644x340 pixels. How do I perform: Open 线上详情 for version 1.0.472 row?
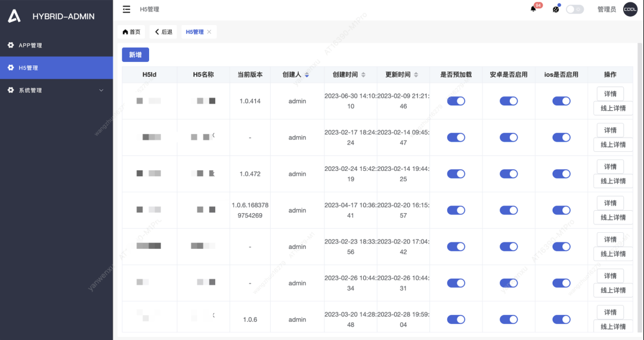click(613, 181)
